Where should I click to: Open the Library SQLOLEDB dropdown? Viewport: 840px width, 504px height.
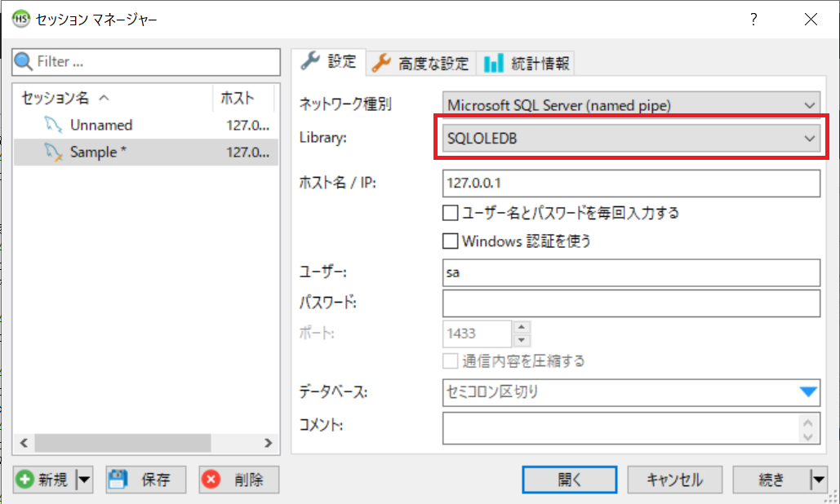click(x=631, y=138)
